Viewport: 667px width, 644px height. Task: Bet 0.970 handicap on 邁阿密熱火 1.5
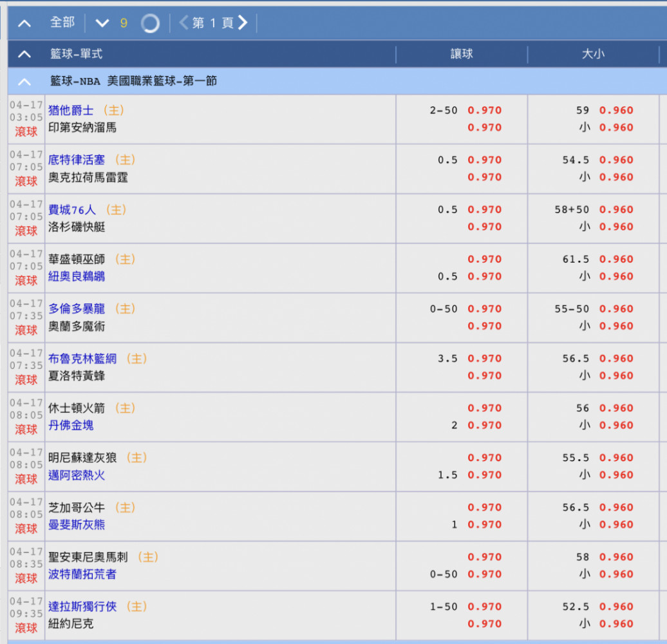[485, 475]
